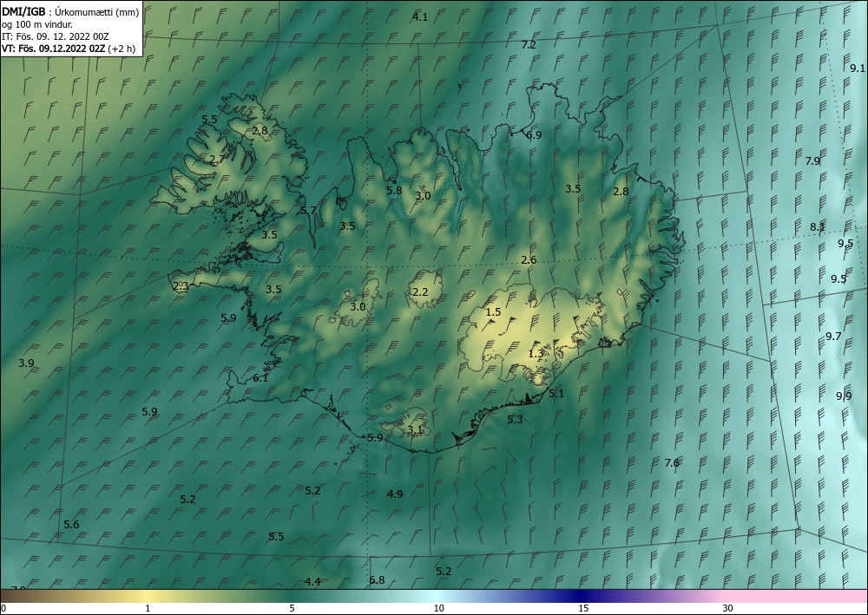Click the 3.1 value on the southern glacier

click(415, 429)
